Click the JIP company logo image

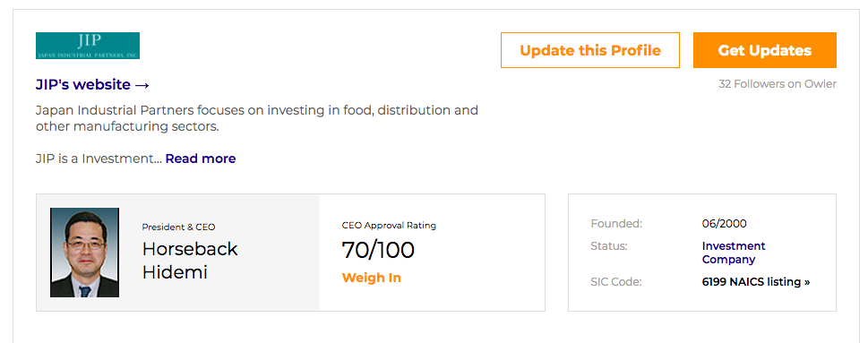coord(88,46)
